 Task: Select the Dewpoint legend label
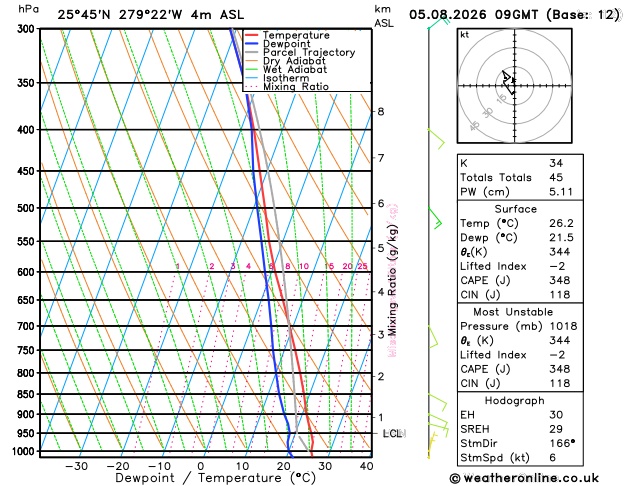[x=286, y=44]
